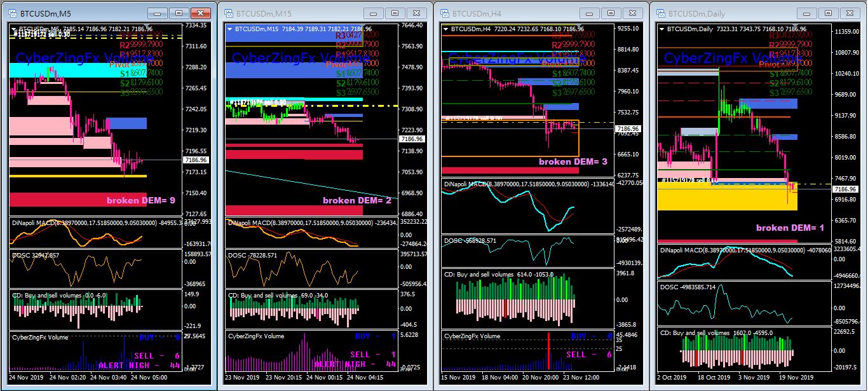
Task: Click the BTCUSDm,M5 window chart icon
Action: 13,13
